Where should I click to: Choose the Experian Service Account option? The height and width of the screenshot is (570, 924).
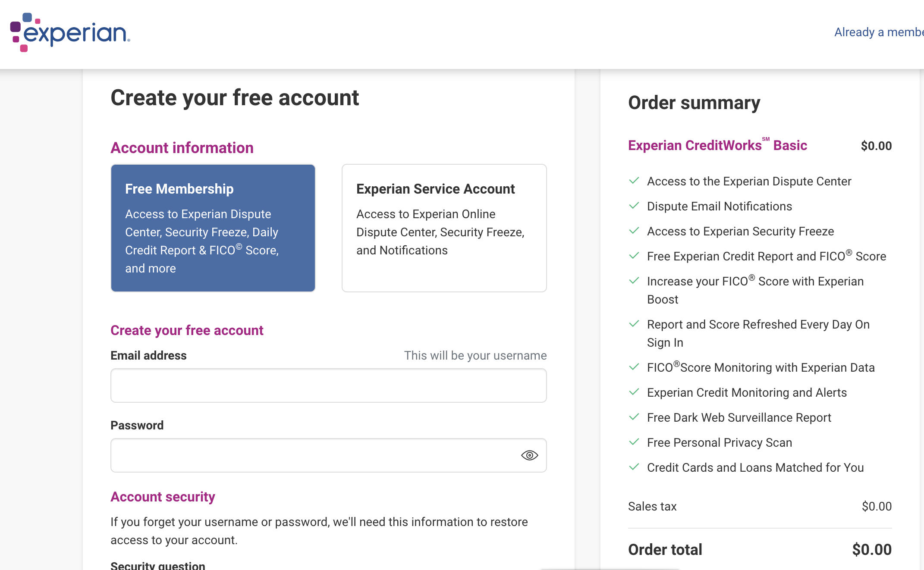click(444, 228)
